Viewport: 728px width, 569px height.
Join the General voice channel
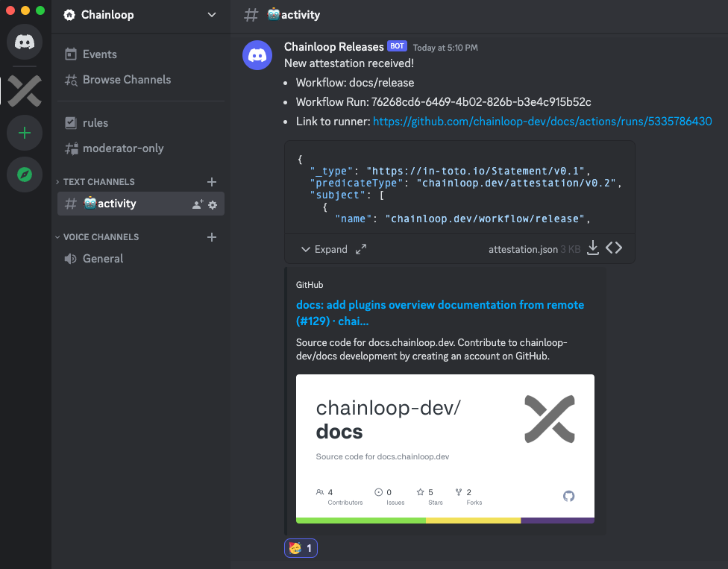[103, 259]
